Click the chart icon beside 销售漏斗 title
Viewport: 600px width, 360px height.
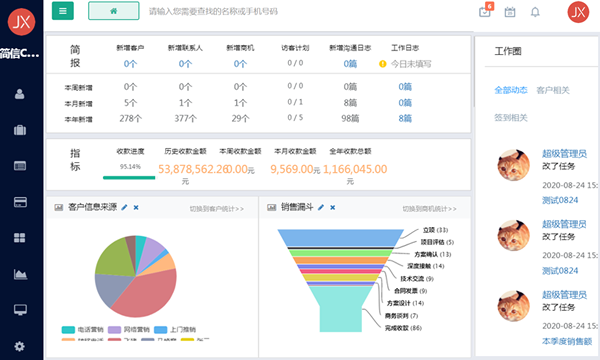[x=272, y=207]
